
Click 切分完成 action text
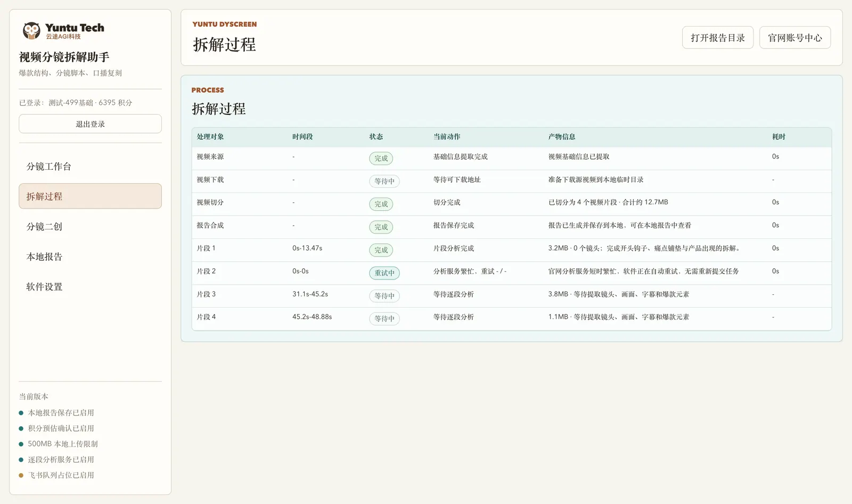click(x=447, y=202)
